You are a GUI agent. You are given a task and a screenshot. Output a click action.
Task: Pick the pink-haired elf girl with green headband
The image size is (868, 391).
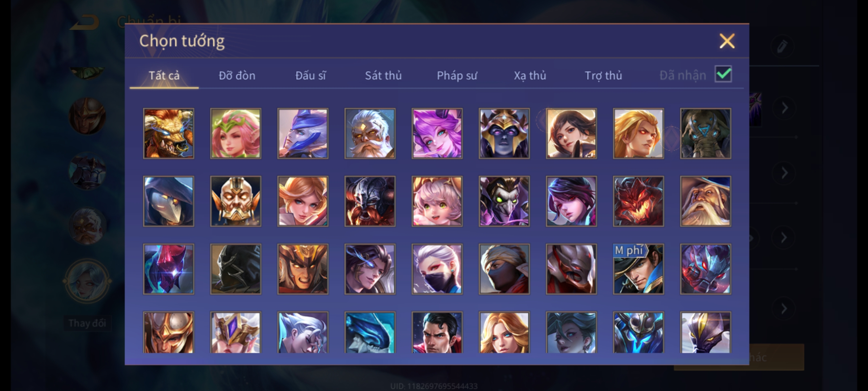point(235,133)
